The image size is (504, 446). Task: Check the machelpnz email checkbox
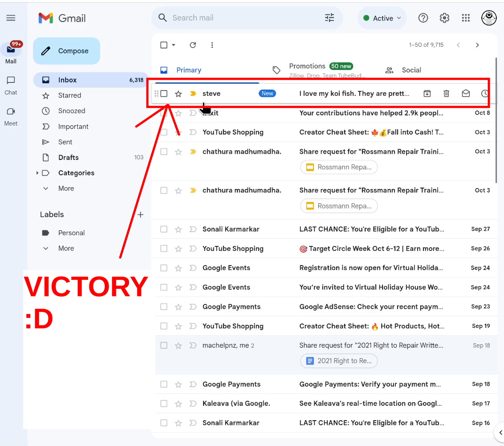pos(164,345)
